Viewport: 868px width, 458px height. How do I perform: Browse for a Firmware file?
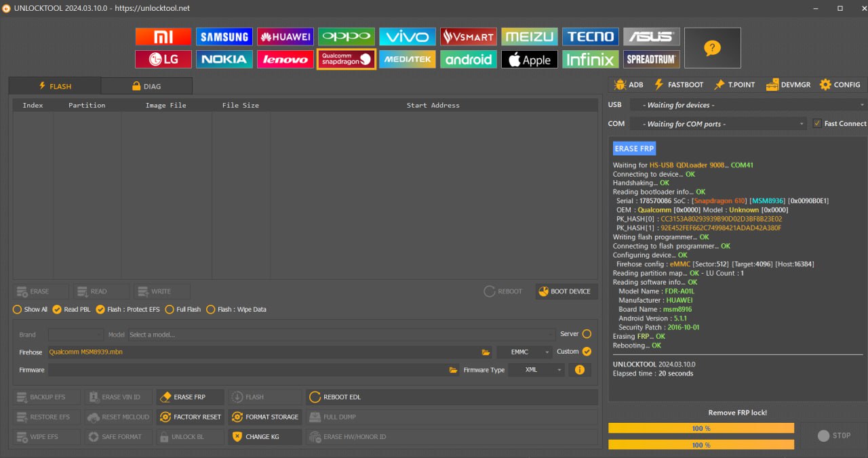click(x=454, y=370)
